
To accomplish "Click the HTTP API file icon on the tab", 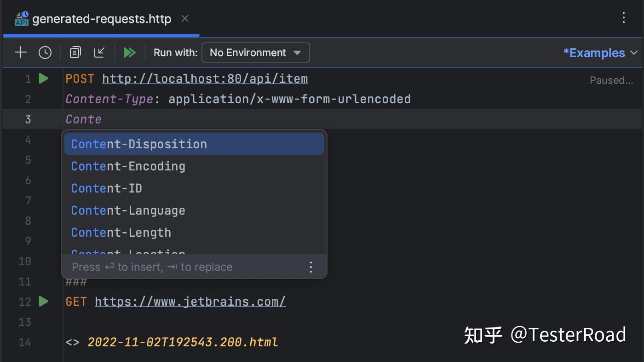I will [x=21, y=18].
